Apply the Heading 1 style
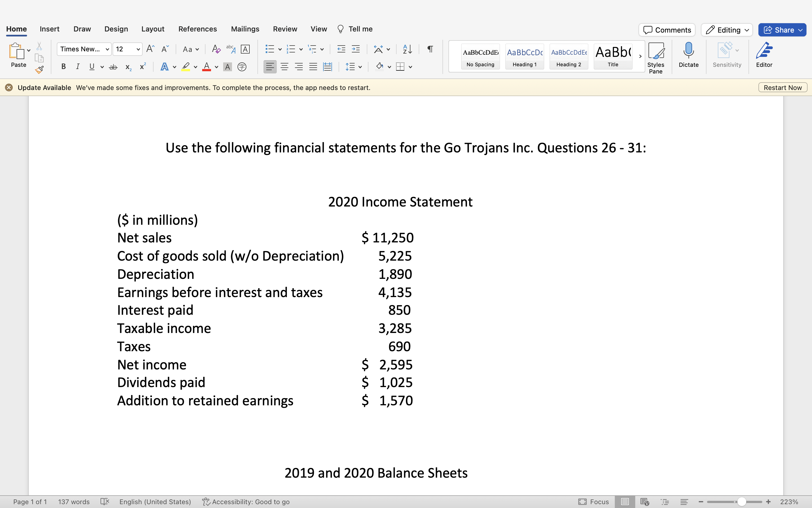 pyautogui.click(x=525, y=56)
